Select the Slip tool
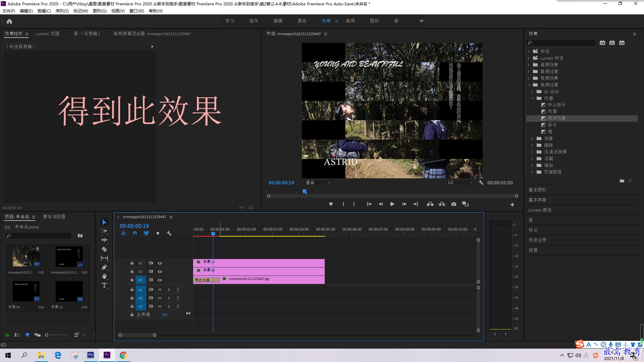Viewport: 644px width, 362px height. [104, 258]
